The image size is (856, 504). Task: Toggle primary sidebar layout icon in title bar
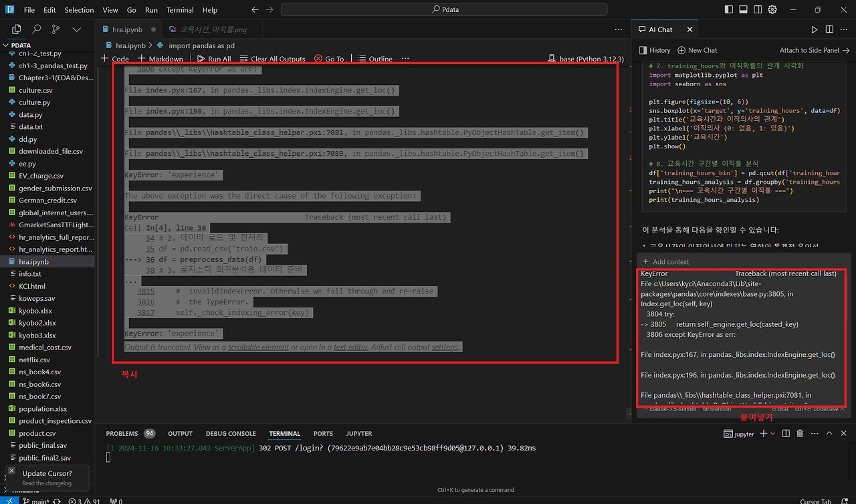pyautogui.click(x=728, y=10)
